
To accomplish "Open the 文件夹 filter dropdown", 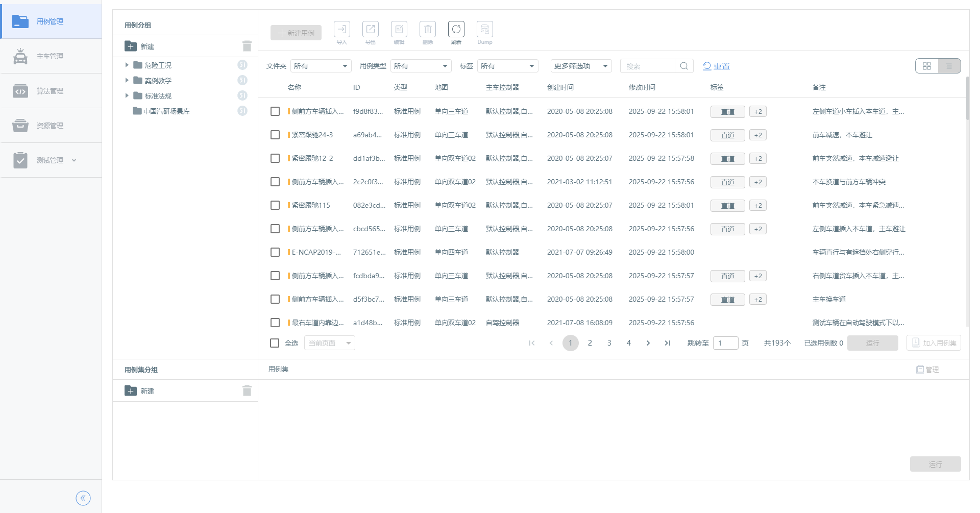I will tap(321, 66).
